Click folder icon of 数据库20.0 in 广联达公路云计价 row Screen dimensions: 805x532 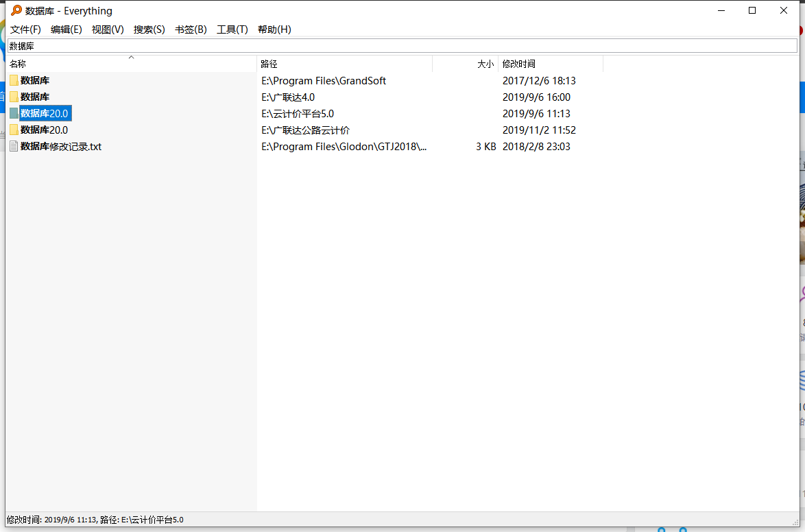click(x=14, y=130)
